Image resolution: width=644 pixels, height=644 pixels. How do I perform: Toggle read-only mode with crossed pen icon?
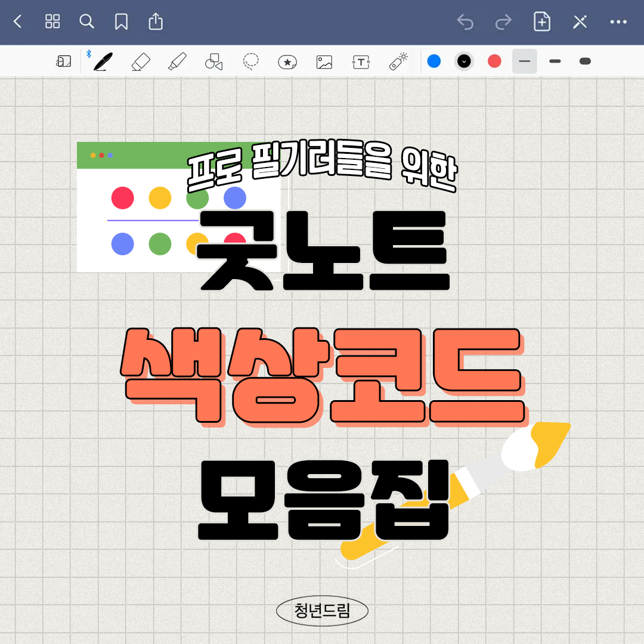pos(580,22)
